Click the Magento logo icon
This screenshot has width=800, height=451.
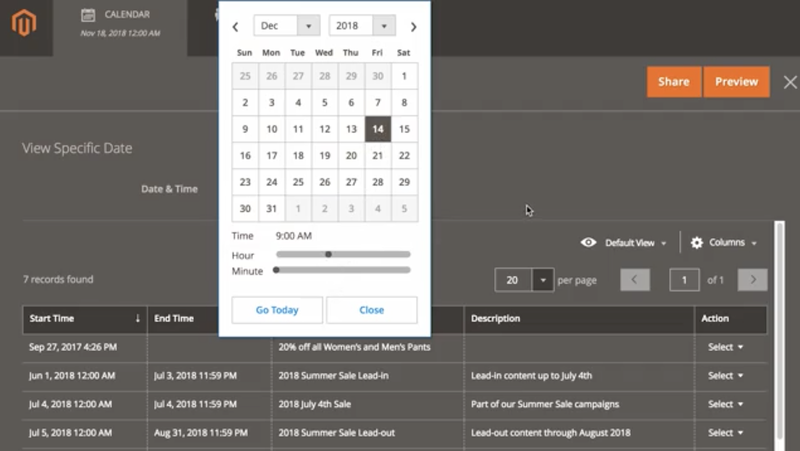click(24, 23)
